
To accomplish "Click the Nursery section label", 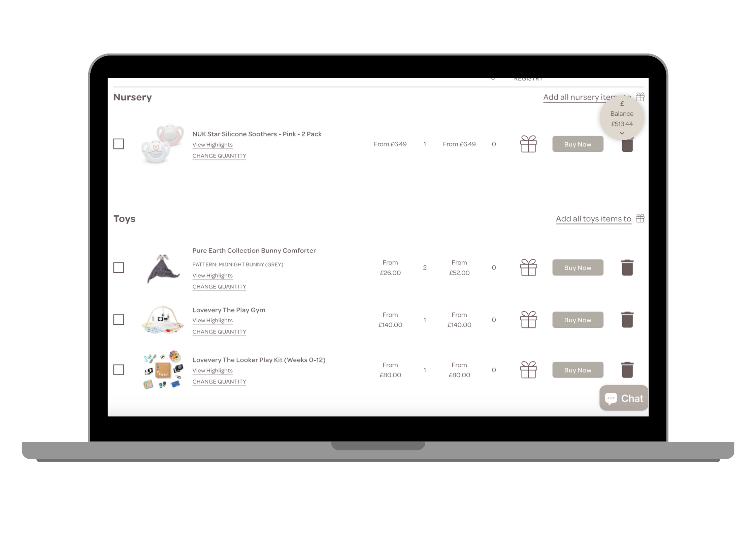I will coord(133,97).
